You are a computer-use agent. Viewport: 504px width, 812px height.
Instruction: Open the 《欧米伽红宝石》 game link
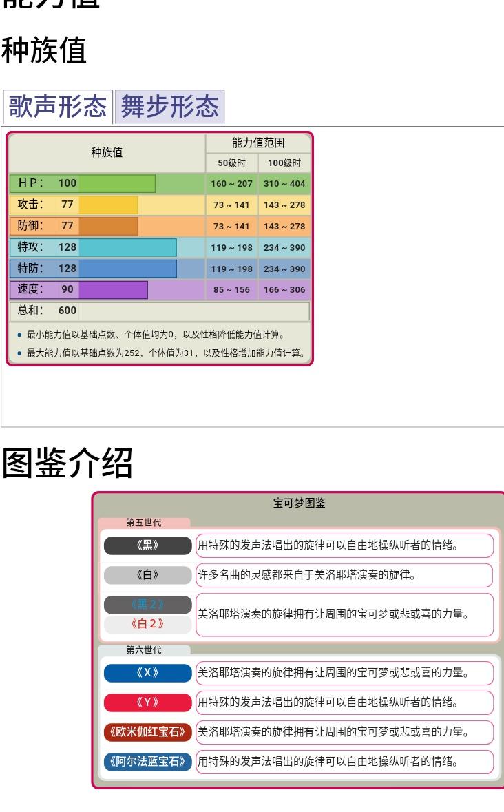(x=147, y=732)
